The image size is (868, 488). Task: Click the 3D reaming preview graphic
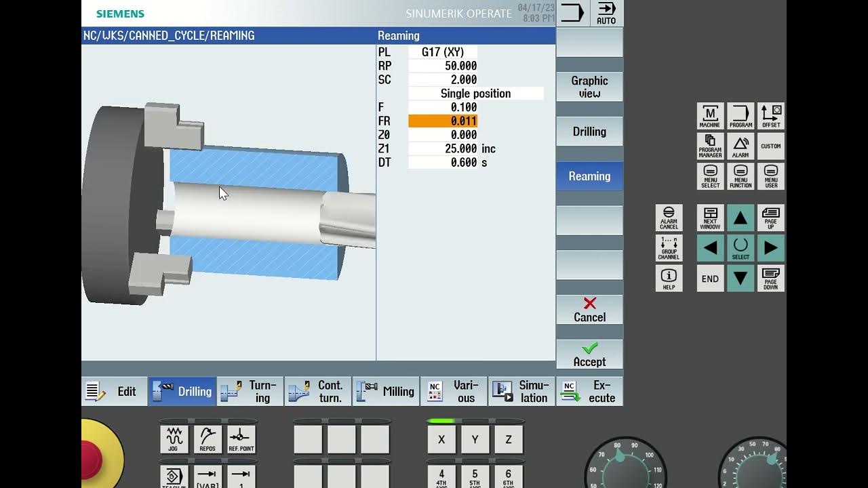pos(229,203)
